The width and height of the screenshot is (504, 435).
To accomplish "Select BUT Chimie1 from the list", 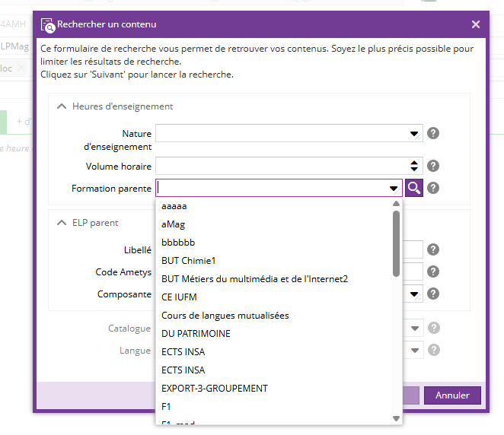I will click(189, 261).
